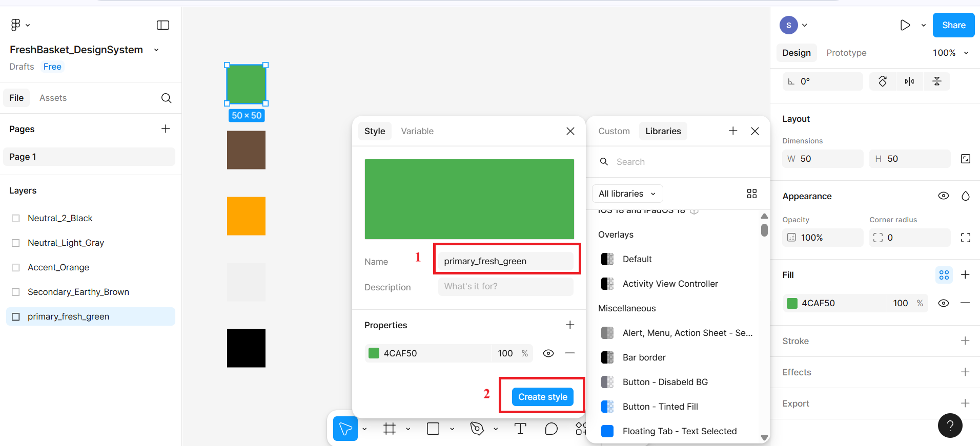The height and width of the screenshot is (446, 980).
Task: Switch to the Variable tab
Action: click(417, 131)
